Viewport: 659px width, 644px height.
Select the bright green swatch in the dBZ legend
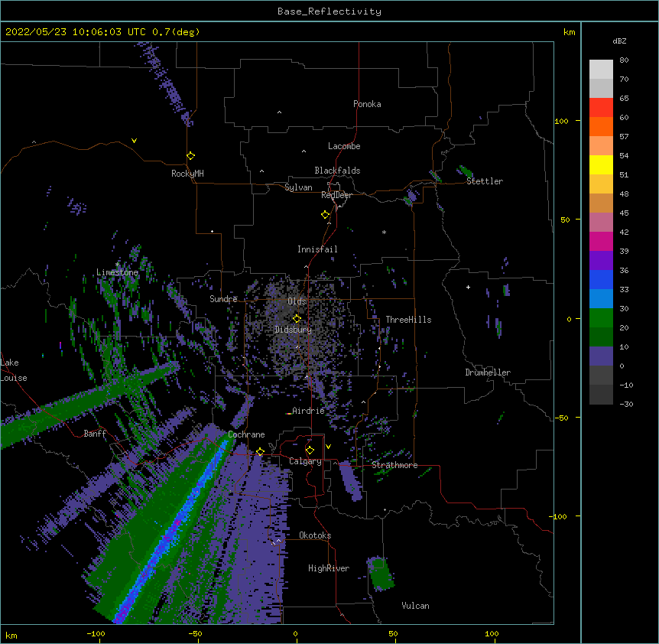(x=601, y=318)
